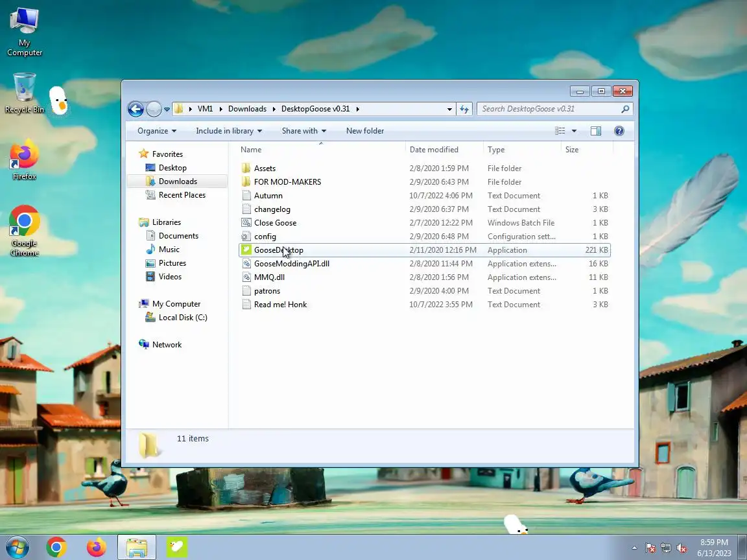The height and width of the screenshot is (560, 747).
Task: Select the MMQ.dll file
Action: (x=269, y=277)
